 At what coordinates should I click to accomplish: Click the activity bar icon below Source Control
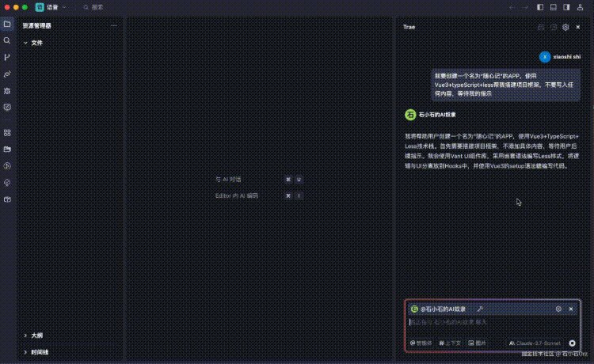(7, 74)
